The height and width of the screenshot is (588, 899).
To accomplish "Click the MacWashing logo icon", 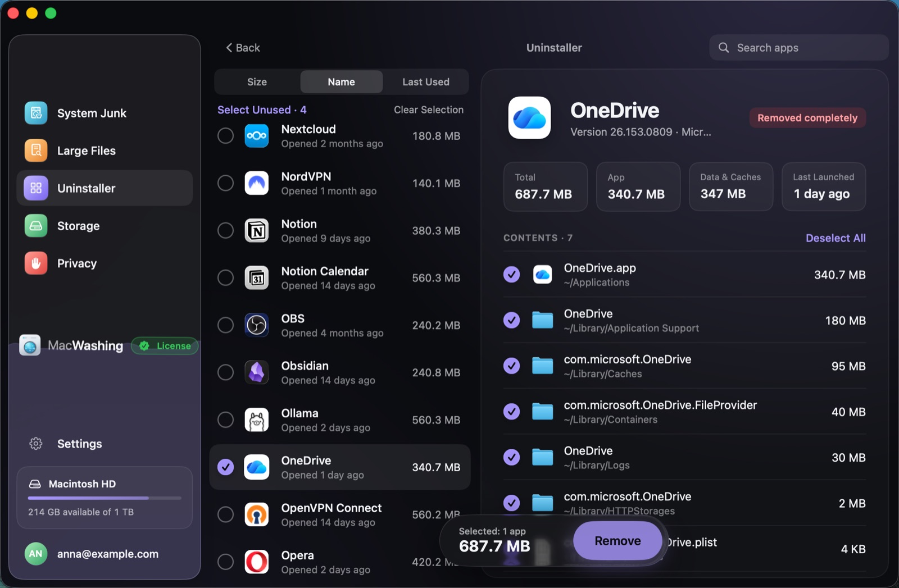I will 30,345.
